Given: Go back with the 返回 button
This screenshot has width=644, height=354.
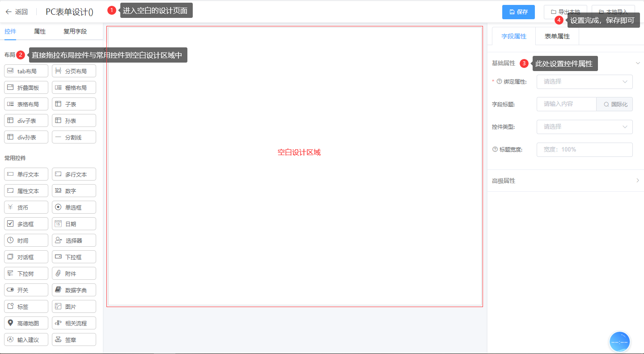Looking at the screenshot, I should click(17, 12).
